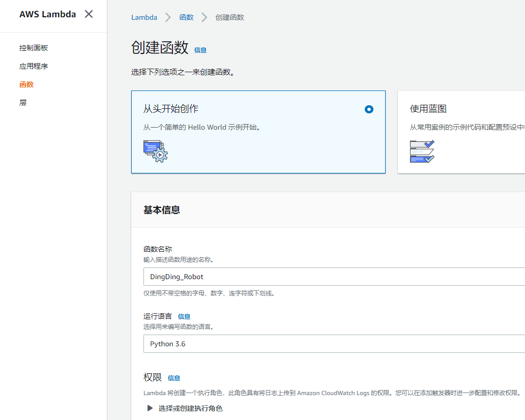The height and width of the screenshot is (420, 525).
Task: Click 创建函数 breadcrumb text
Action: pos(230,17)
